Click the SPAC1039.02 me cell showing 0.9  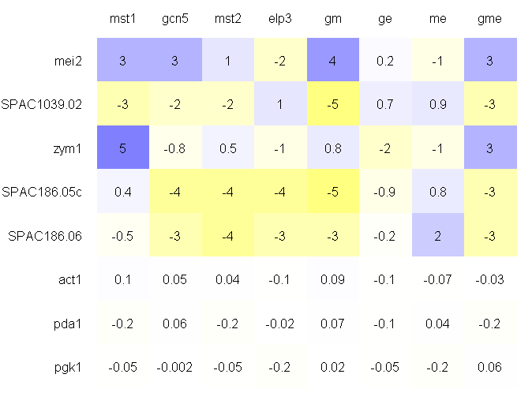tap(437, 104)
